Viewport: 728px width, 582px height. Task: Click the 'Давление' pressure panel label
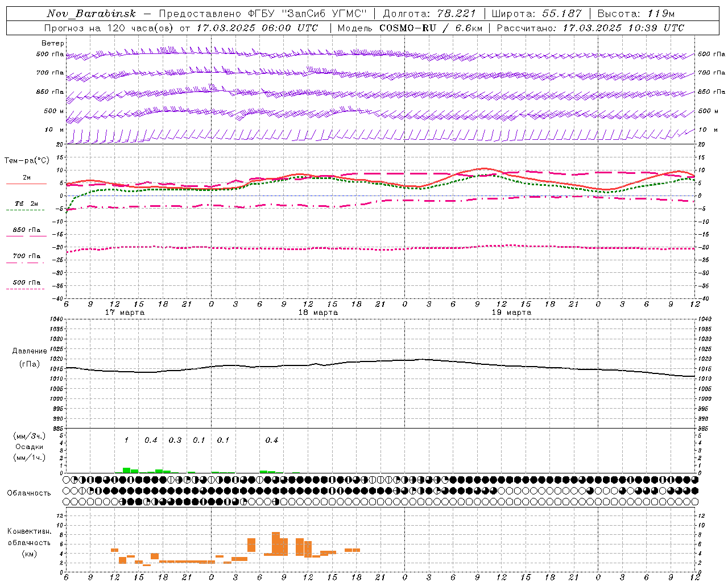pyautogui.click(x=30, y=351)
